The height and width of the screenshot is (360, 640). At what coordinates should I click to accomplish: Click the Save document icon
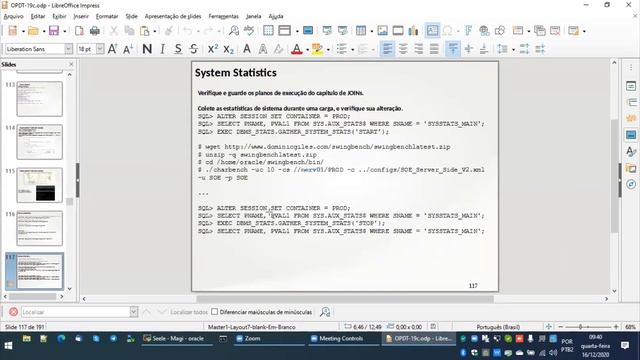click(x=53, y=31)
